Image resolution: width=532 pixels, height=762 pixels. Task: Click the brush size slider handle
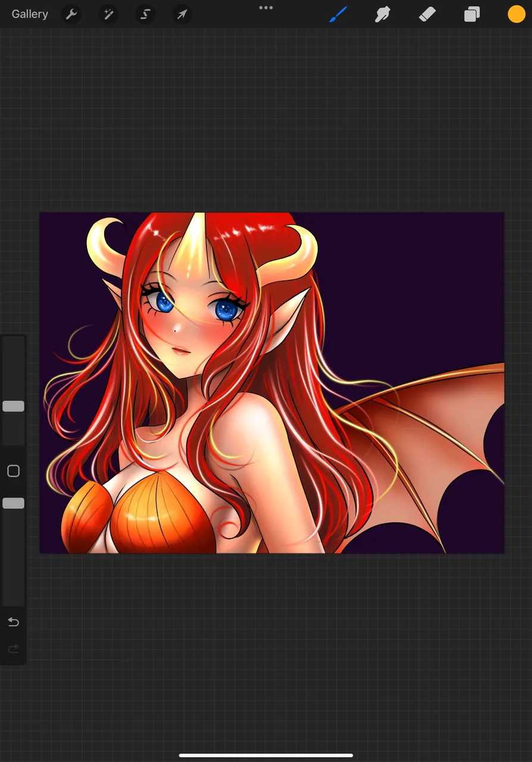tap(13, 406)
